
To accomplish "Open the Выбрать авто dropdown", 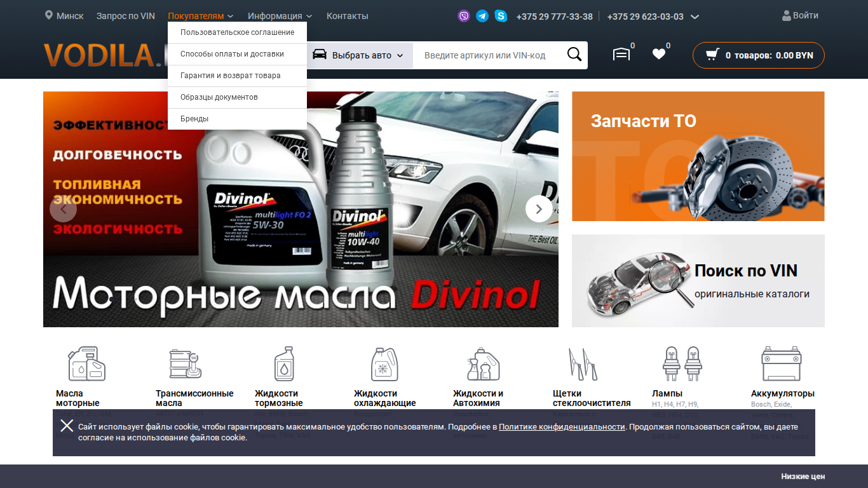I will click(x=359, y=55).
